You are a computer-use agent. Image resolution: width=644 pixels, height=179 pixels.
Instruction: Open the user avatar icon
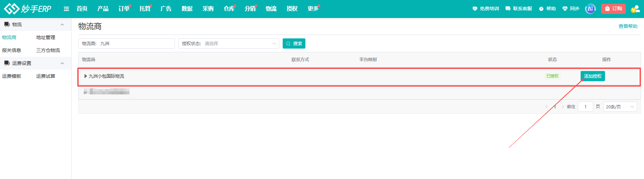[x=635, y=9]
